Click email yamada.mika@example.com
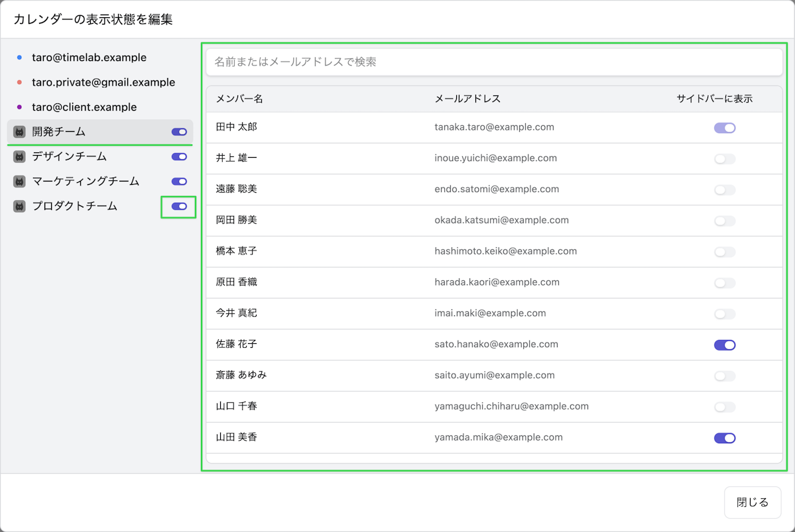This screenshot has height=532, width=795. (x=499, y=437)
